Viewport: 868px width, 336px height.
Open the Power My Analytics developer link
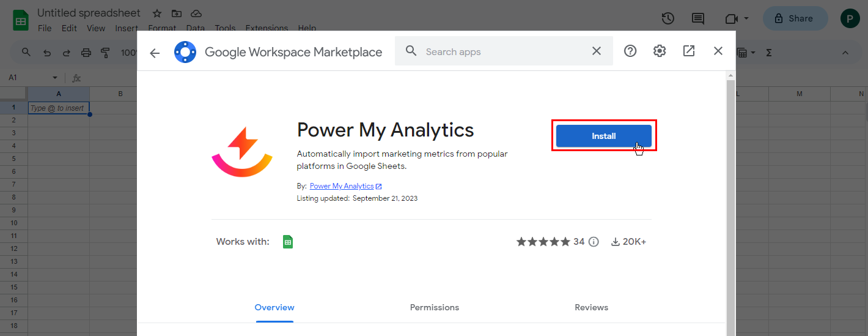(x=342, y=186)
